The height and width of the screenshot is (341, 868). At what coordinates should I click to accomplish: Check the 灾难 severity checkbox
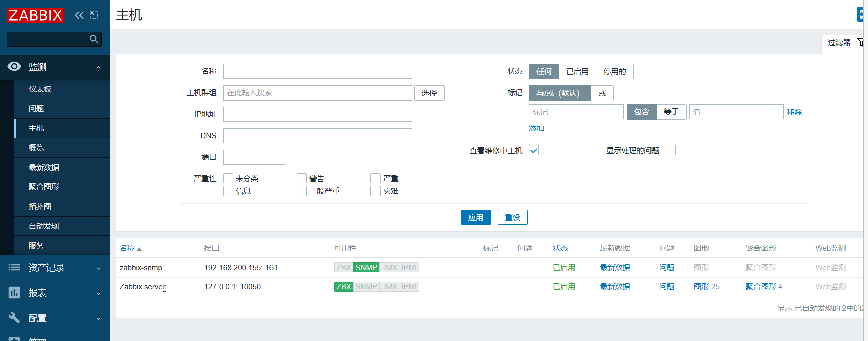pos(375,191)
